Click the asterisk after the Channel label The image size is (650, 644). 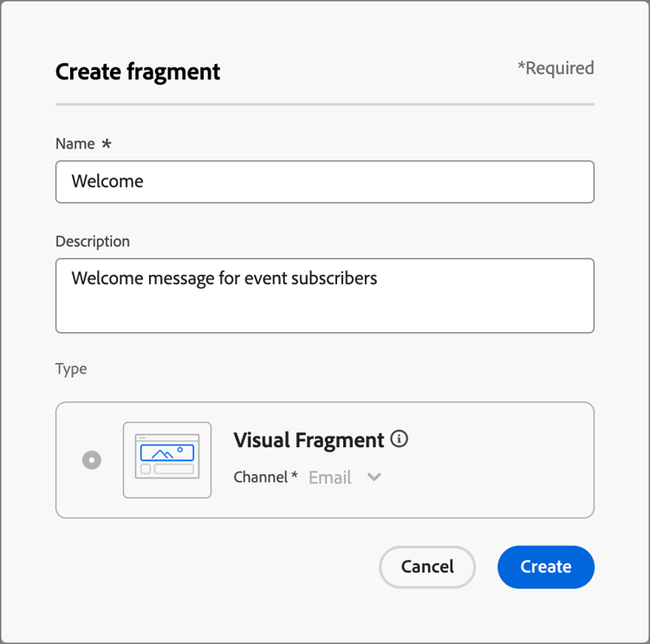click(x=295, y=476)
